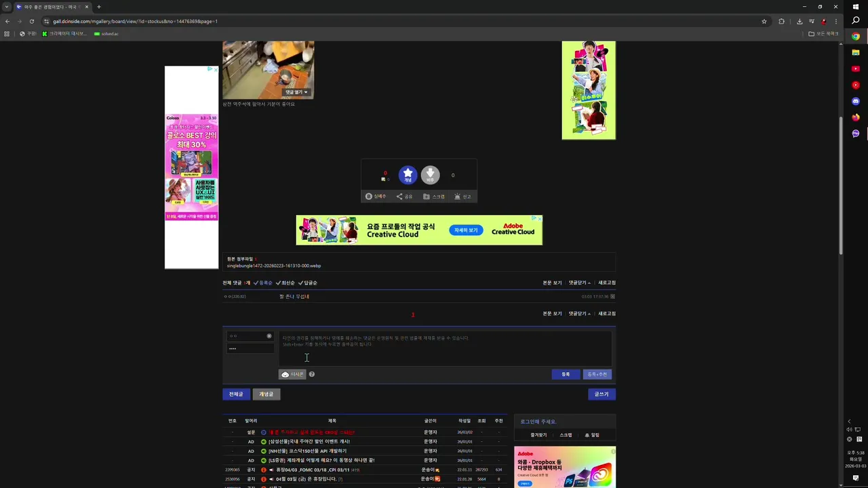This screenshot has width=868, height=488.
Task: Open the 실베추 option below the votes
Action: pyautogui.click(x=376, y=197)
